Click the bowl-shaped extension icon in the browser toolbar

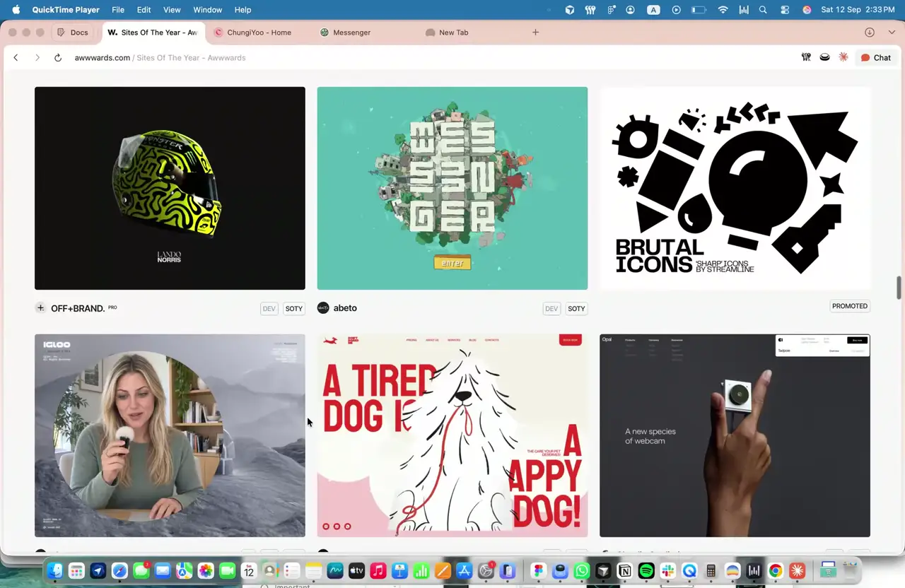click(824, 57)
